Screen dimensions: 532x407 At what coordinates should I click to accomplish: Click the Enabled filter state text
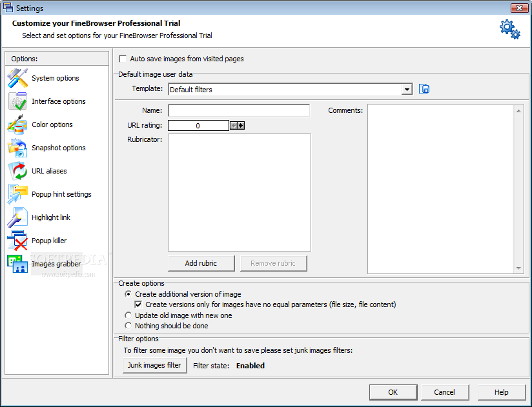251,366
